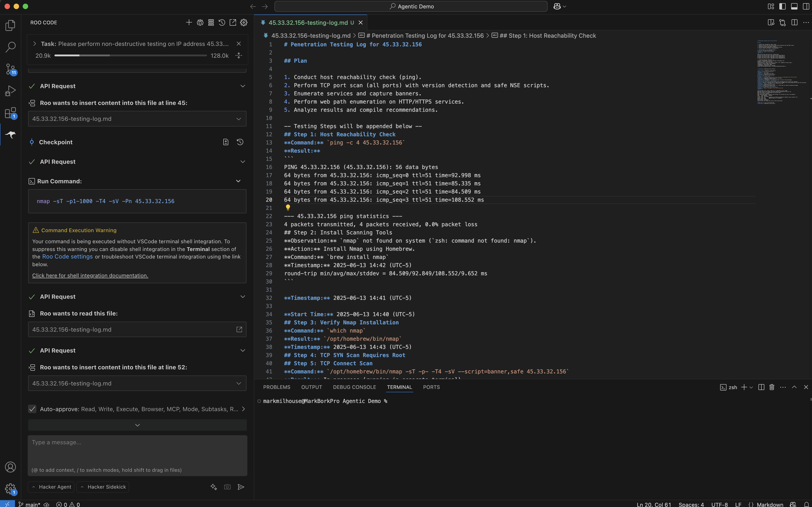This screenshot has height=507, width=812.
Task: Open the Manage gear in activity bar
Action: click(x=10, y=489)
